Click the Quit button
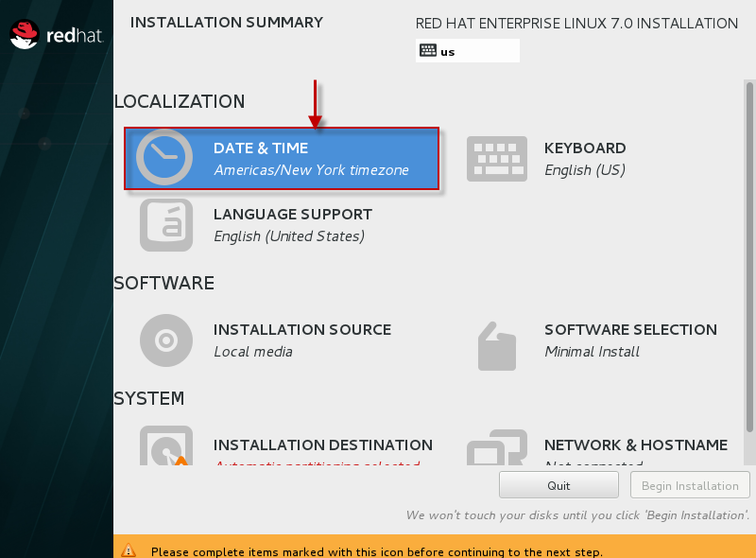The height and width of the screenshot is (558, 756). click(558, 485)
